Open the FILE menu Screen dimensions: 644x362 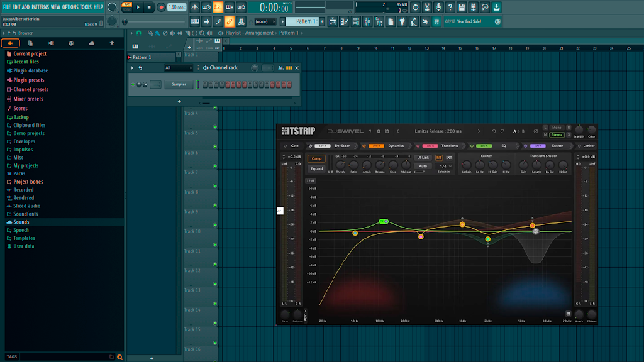pos(6,7)
